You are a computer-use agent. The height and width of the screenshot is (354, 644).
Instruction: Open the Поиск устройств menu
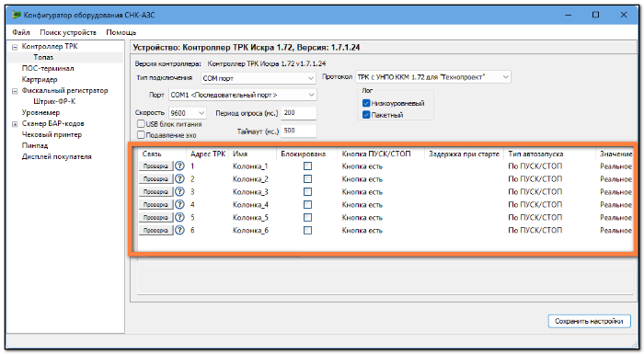(68, 32)
